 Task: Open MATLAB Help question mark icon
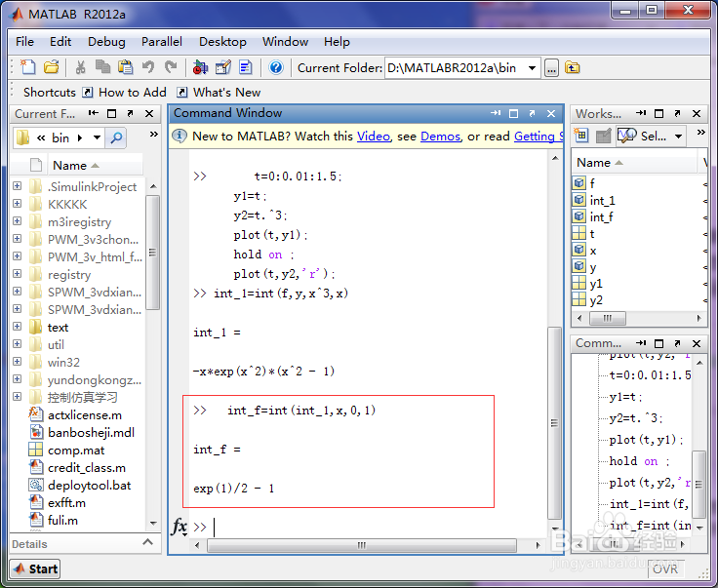276,67
